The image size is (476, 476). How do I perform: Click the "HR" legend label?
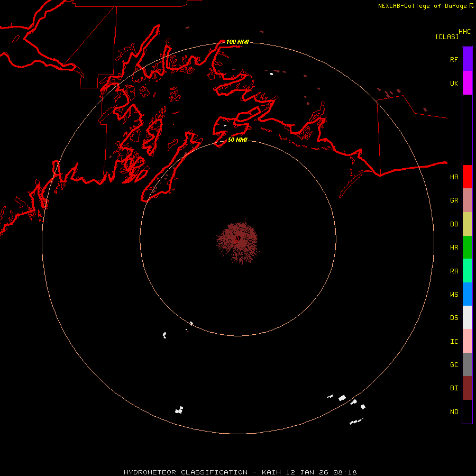[x=454, y=248]
